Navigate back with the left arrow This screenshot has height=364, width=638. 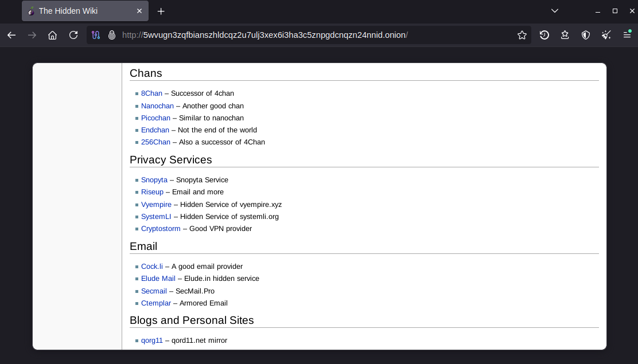coord(11,35)
